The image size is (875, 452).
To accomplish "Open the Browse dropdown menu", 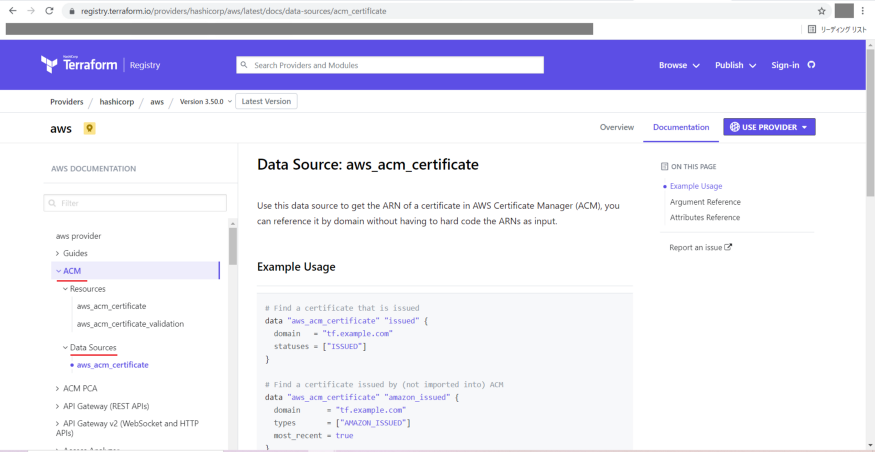I will click(x=679, y=65).
